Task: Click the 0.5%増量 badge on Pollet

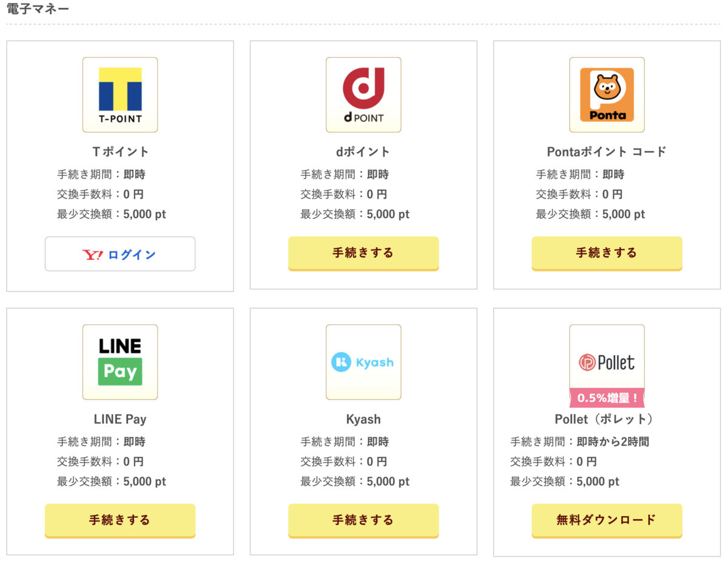Action: (607, 398)
